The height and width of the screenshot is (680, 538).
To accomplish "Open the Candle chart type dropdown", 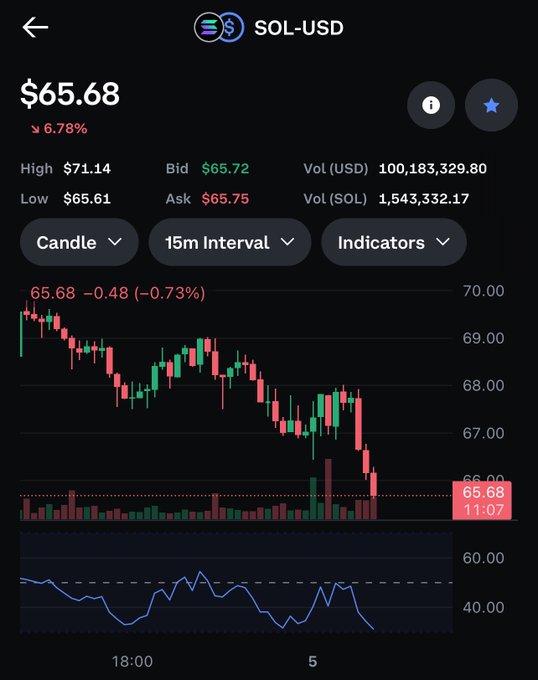I will point(79,242).
